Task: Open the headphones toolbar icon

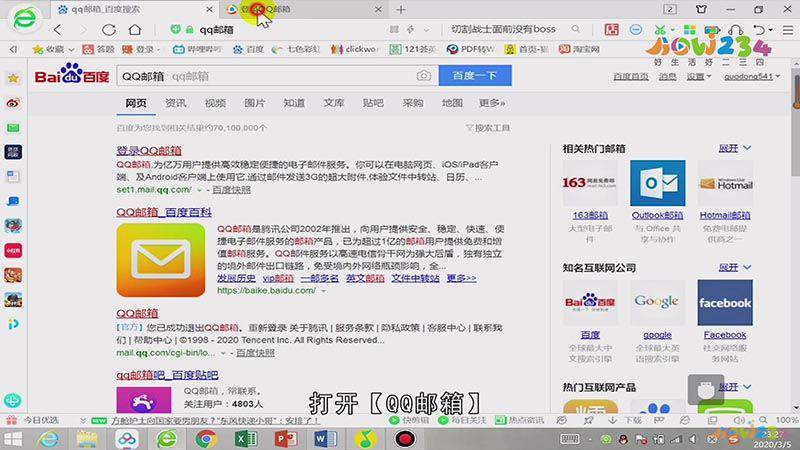Action: pos(736,30)
